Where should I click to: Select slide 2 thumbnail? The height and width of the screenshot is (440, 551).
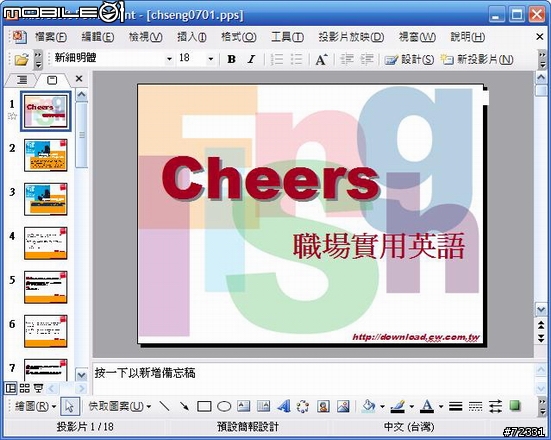[46, 155]
